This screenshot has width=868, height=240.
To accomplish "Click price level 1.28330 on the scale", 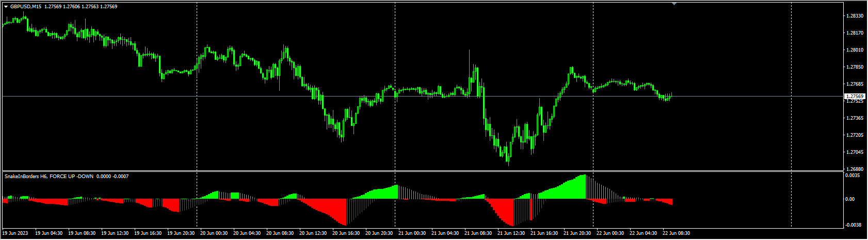I will tap(856, 16).
